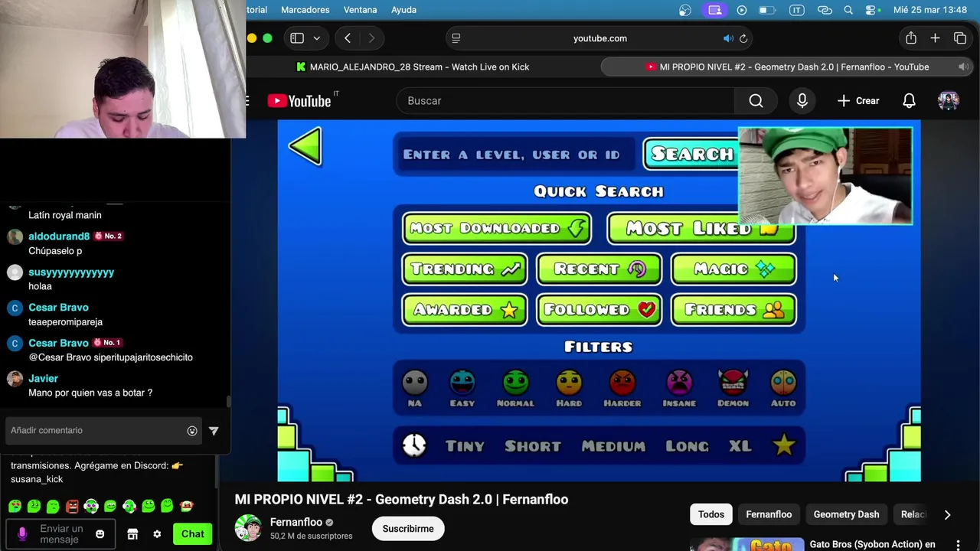Click the Suscribirme button

tap(408, 529)
